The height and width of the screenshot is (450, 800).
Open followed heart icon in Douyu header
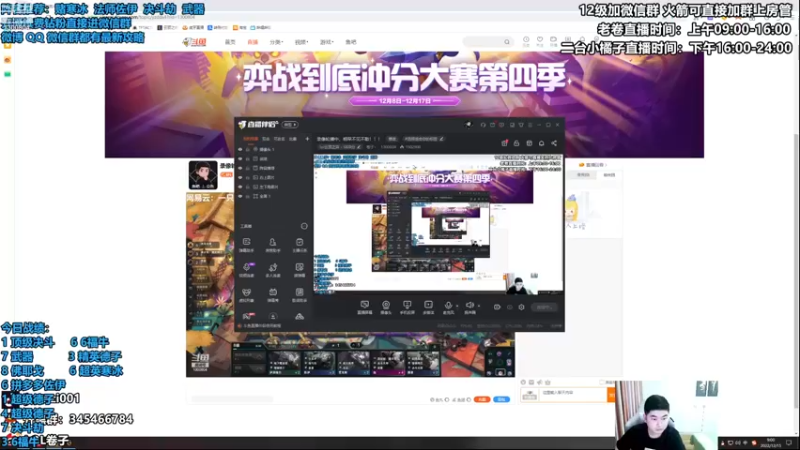point(540,41)
